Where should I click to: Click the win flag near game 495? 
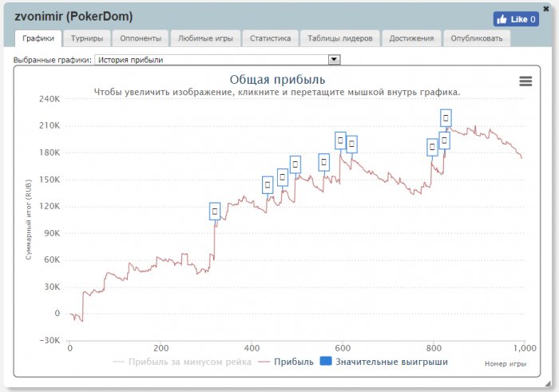coord(295,164)
